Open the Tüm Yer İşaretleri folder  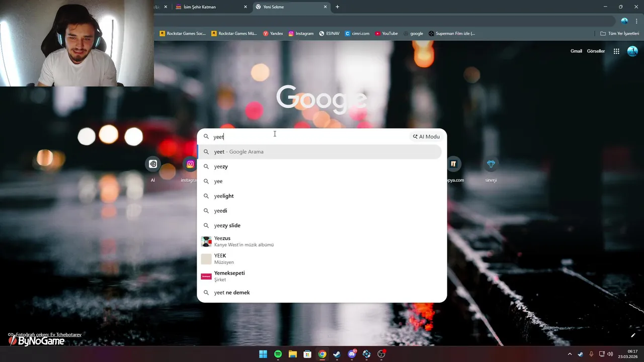click(619, 34)
